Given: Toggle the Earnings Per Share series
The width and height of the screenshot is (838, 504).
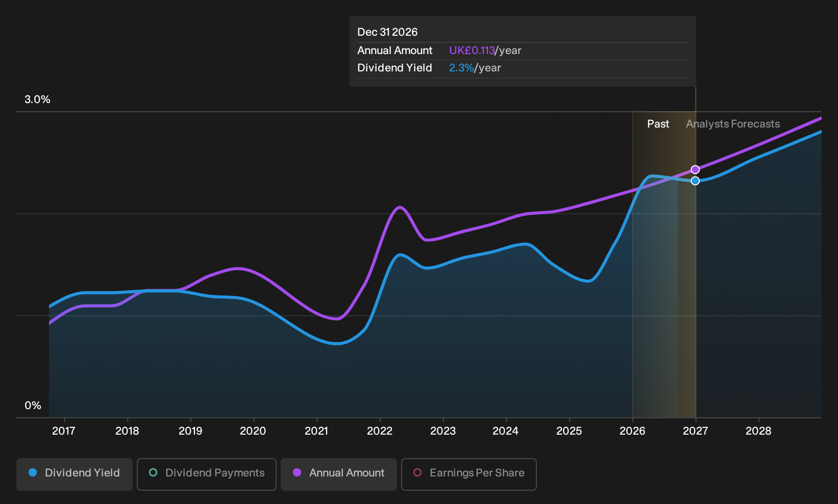Looking at the screenshot, I should [x=469, y=474].
